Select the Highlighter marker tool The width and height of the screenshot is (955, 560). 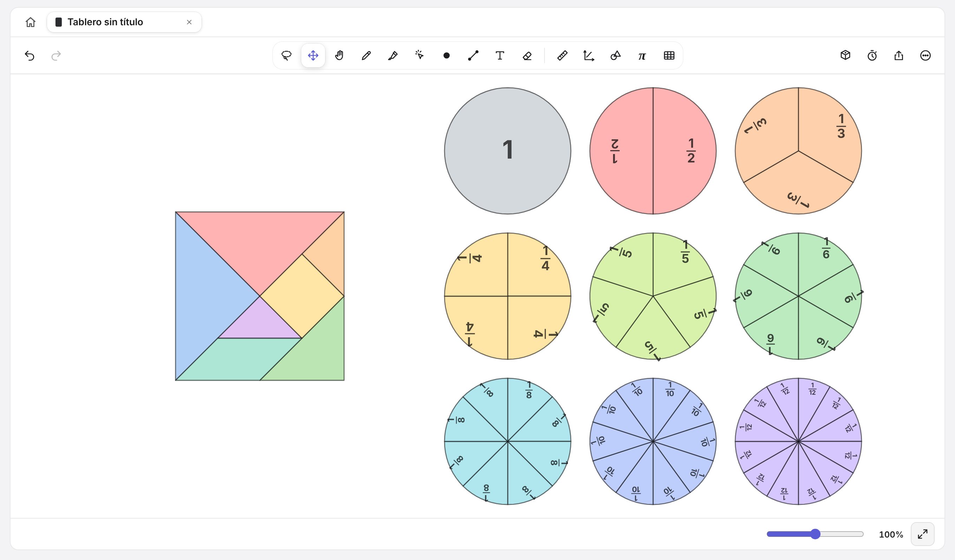click(393, 56)
